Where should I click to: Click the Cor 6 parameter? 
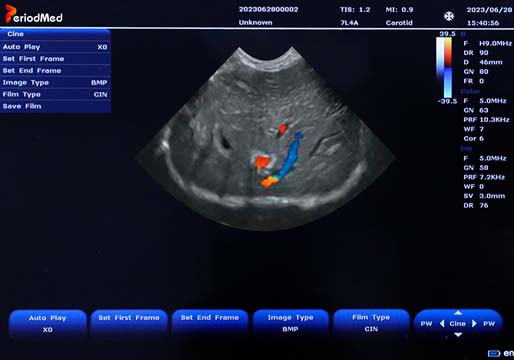(x=473, y=139)
